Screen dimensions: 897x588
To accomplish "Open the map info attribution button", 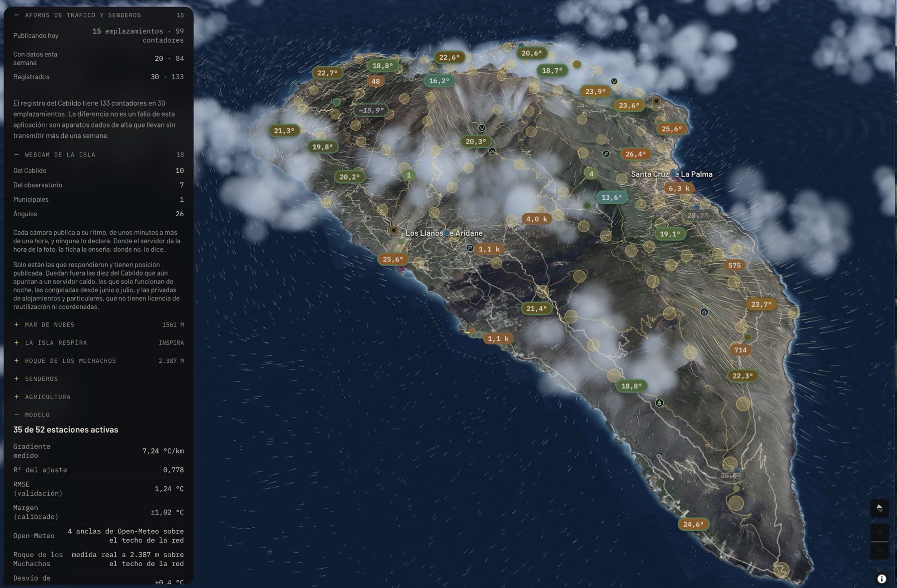I will pyautogui.click(x=882, y=579).
